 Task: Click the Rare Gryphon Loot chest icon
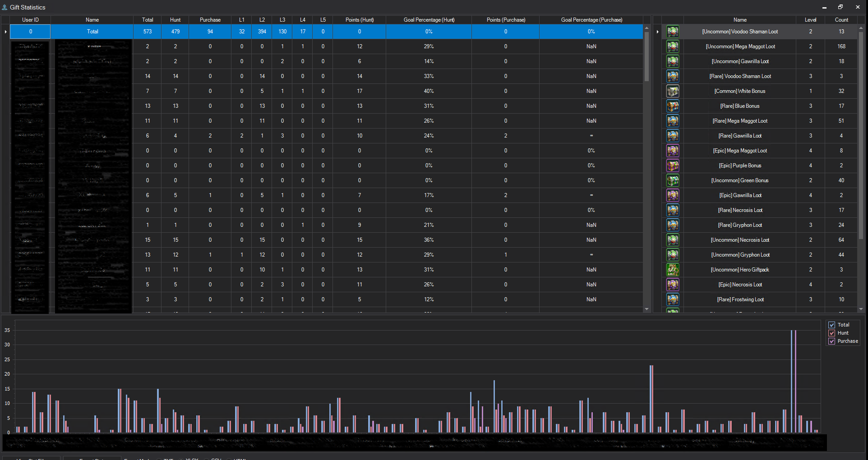tap(673, 225)
